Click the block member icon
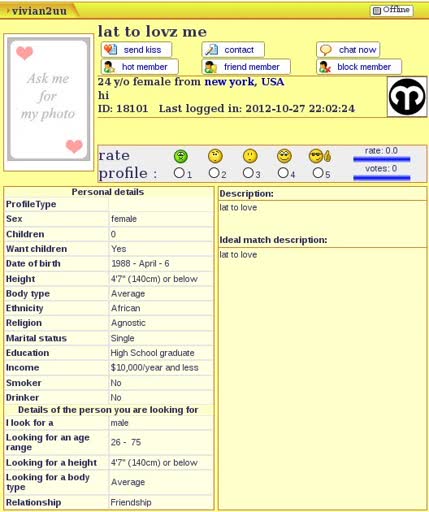Screen dimensions: 429x512 325,67
